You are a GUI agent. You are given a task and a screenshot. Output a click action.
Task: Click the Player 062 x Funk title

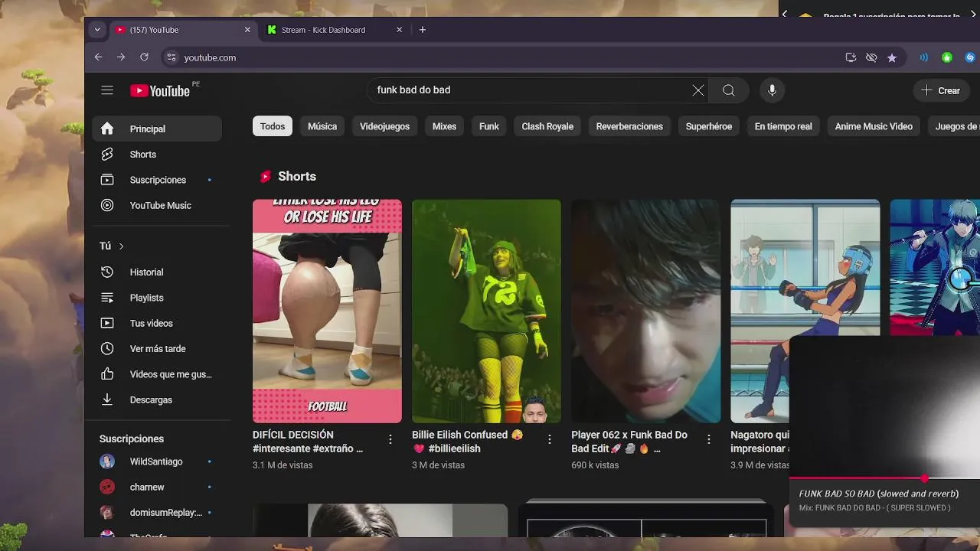coord(629,442)
